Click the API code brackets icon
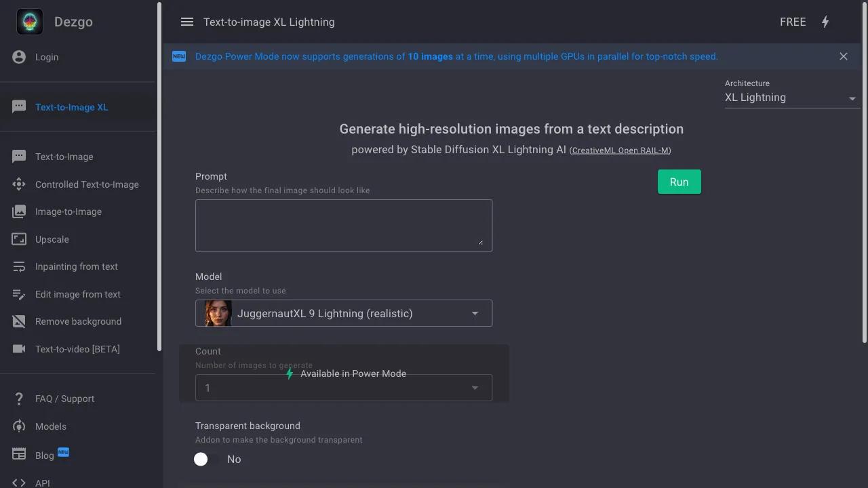 coord(19,483)
